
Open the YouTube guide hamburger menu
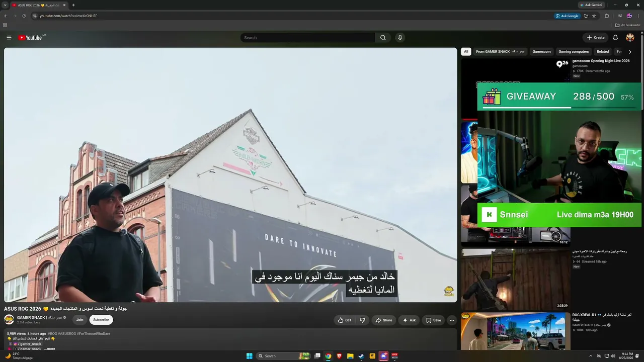point(9,38)
